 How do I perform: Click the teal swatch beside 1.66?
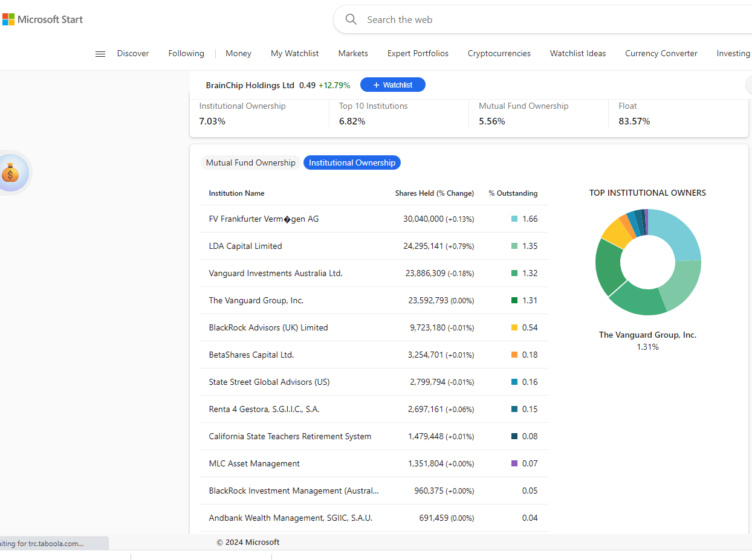(514, 219)
